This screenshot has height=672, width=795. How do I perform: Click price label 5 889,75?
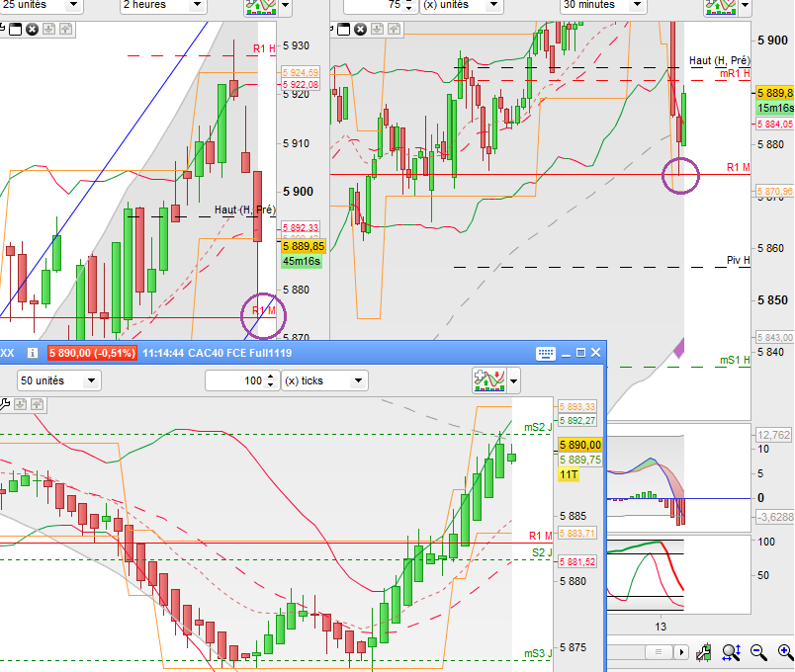(x=580, y=460)
